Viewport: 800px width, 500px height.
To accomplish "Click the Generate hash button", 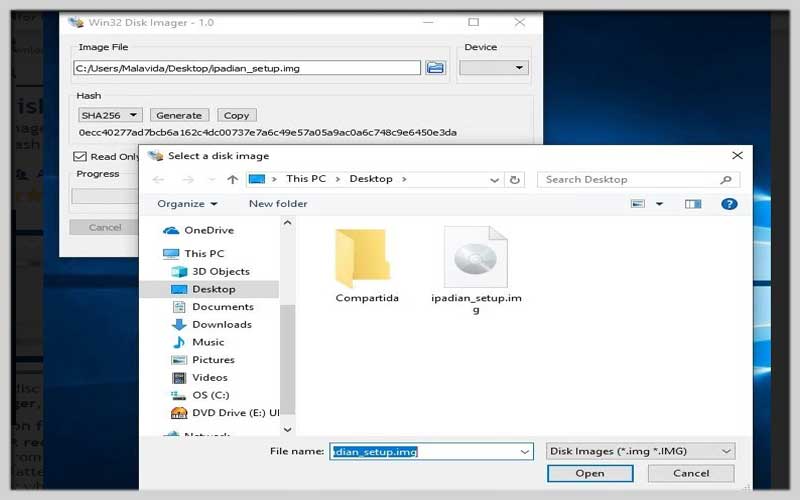I will pos(179,115).
